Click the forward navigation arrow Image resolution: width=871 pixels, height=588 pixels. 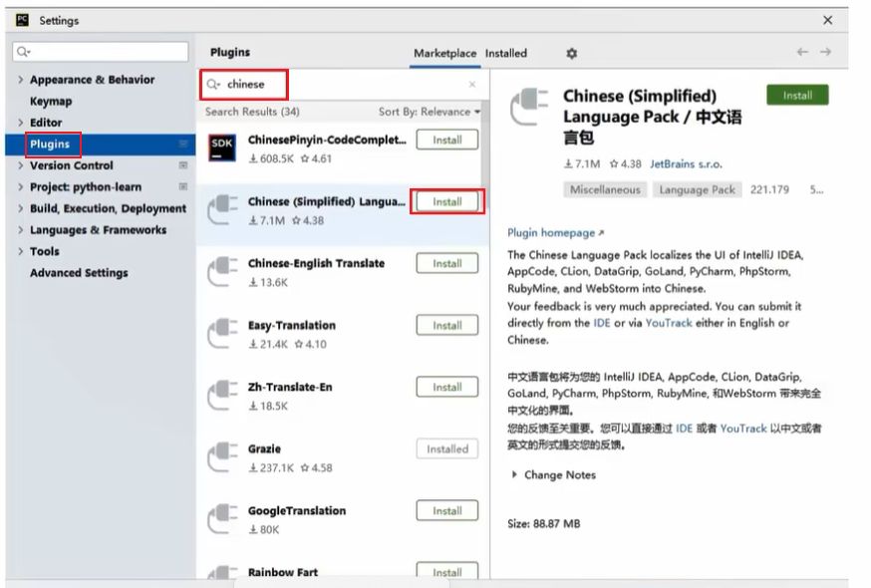point(825,53)
